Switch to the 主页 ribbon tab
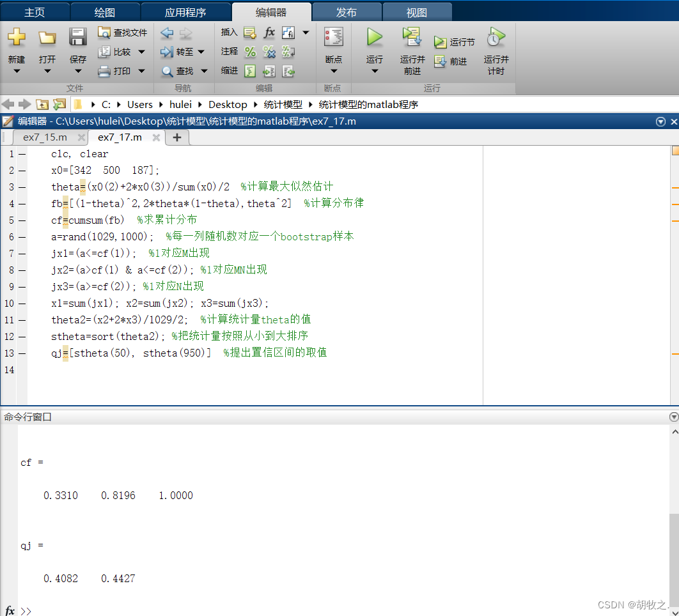This screenshot has height=616, width=679. tap(35, 12)
